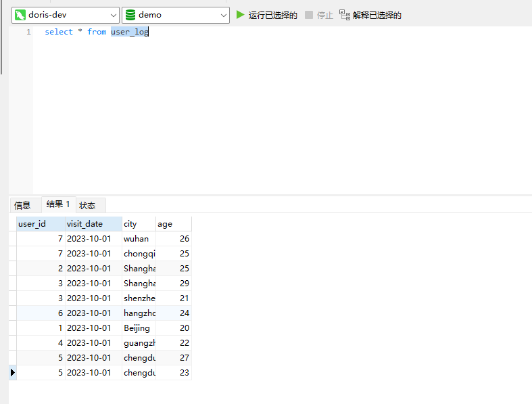Click the grey Stop square icon
The image size is (532, 404).
[x=309, y=15]
